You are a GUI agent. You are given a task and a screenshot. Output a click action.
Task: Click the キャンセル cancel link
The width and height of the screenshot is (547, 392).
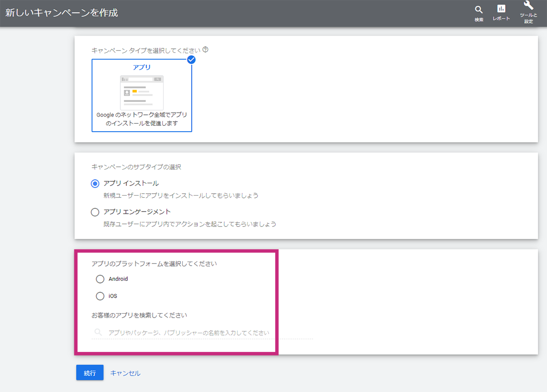coord(125,373)
